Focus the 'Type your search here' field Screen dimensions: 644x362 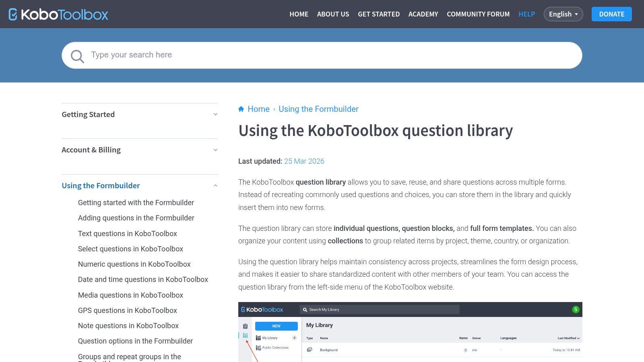pos(322,55)
